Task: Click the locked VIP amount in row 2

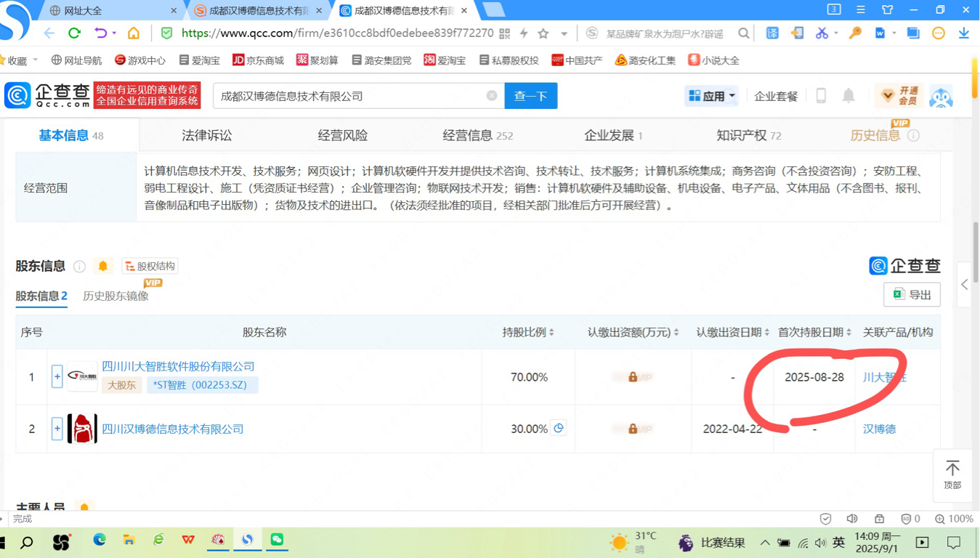Action: tap(633, 429)
